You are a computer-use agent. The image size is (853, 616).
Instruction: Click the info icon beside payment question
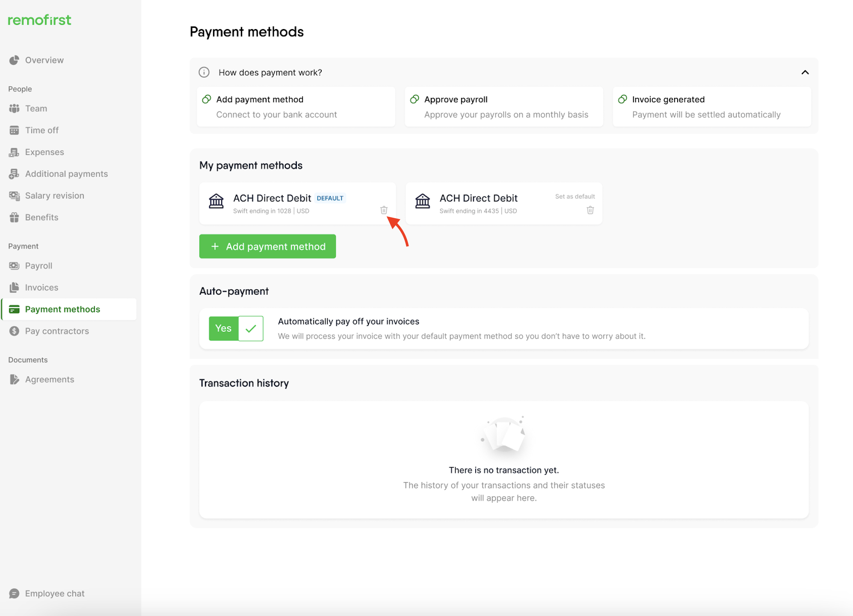pyautogui.click(x=204, y=72)
